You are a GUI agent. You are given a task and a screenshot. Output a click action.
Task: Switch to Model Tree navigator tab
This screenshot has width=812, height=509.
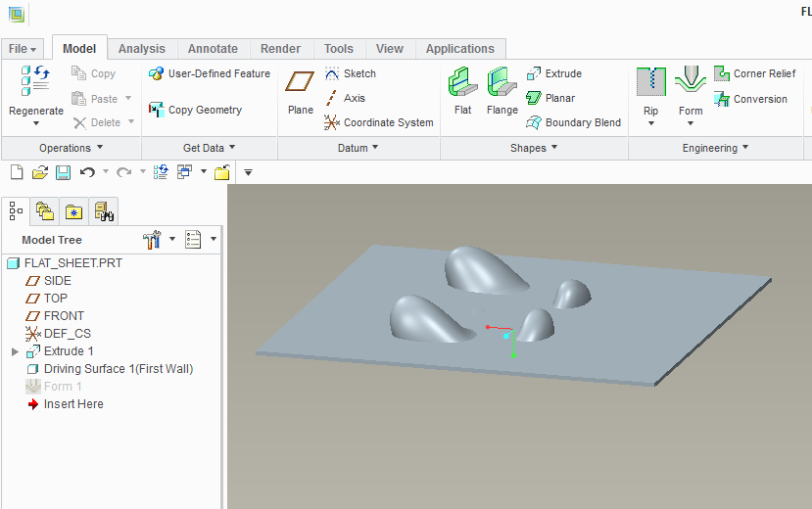(x=16, y=211)
